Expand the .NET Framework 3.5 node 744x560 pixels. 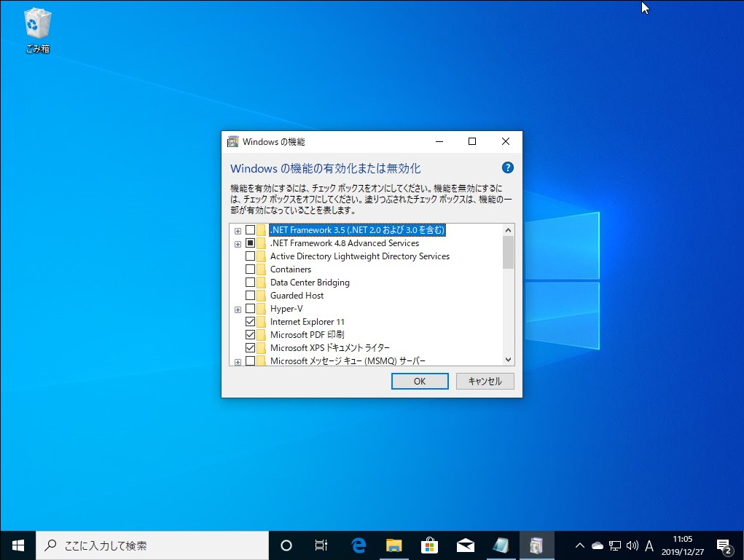coord(237,229)
